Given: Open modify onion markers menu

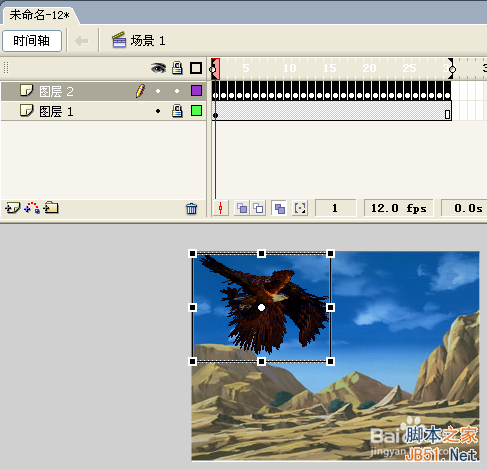Looking at the screenshot, I should click(300, 208).
